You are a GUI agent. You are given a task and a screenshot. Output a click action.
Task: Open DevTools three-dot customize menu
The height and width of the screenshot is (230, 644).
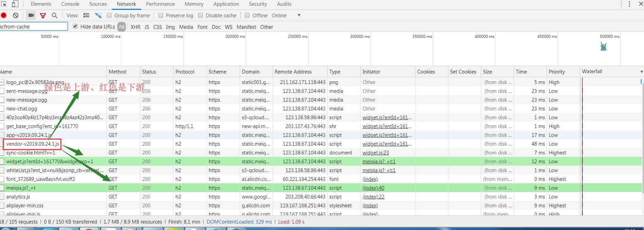pyautogui.click(x=629, y=4)
